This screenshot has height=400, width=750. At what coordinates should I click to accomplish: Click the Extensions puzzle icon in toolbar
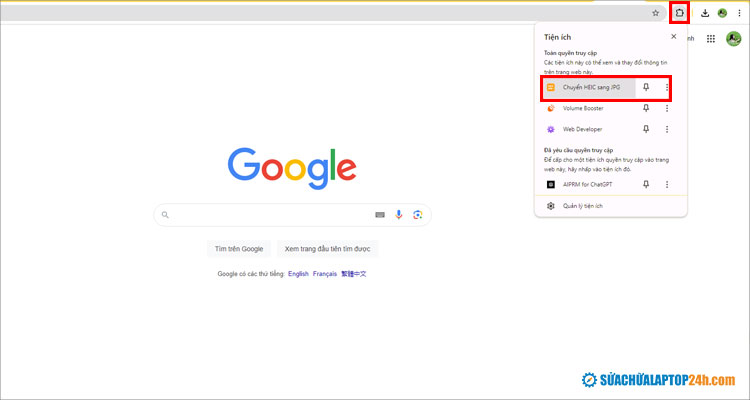tap(679, 13)
